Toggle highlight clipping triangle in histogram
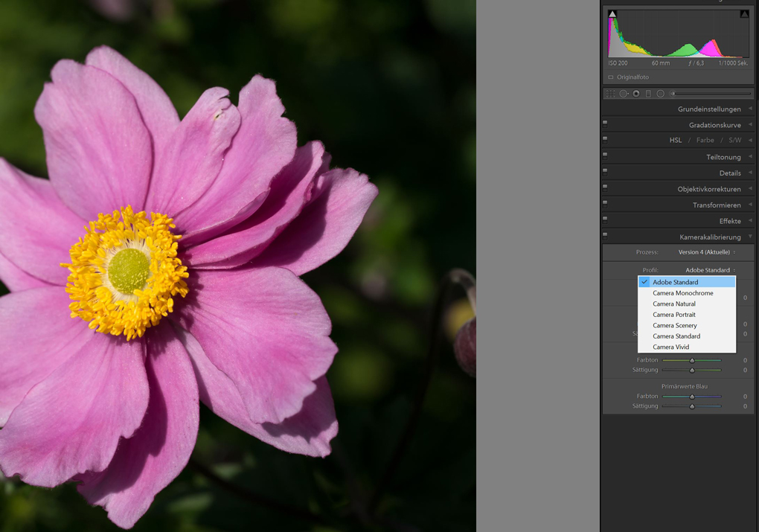This screenshot has height=532, width=759. click(744, 14)
